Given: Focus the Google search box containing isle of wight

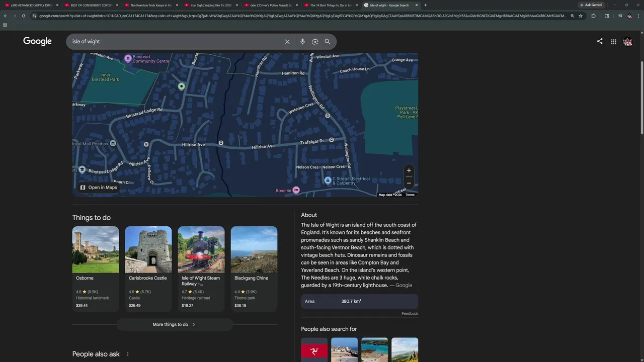Looking at the screenshot, I should [x=176, y=42].
